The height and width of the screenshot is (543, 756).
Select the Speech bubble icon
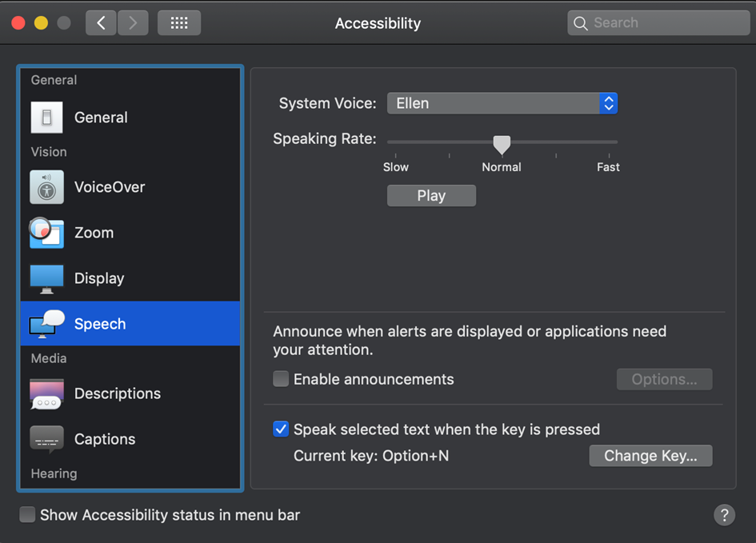[46, 324]
